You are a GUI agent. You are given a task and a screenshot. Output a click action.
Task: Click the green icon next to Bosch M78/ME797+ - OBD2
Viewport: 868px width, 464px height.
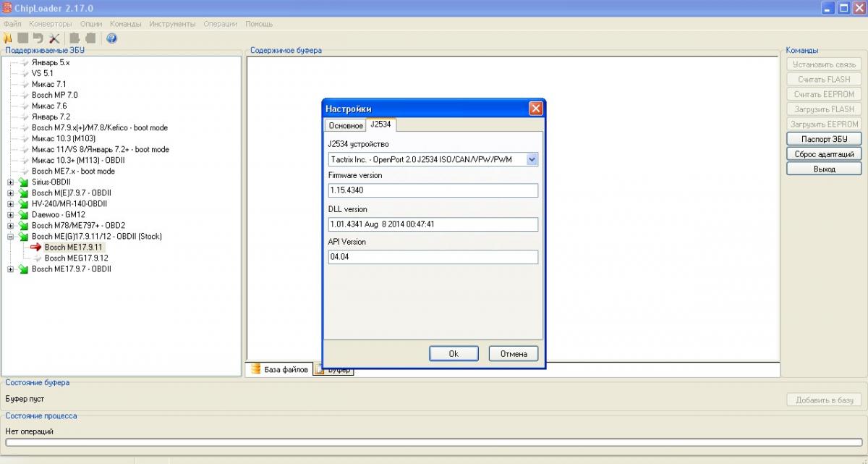(24, 225)
